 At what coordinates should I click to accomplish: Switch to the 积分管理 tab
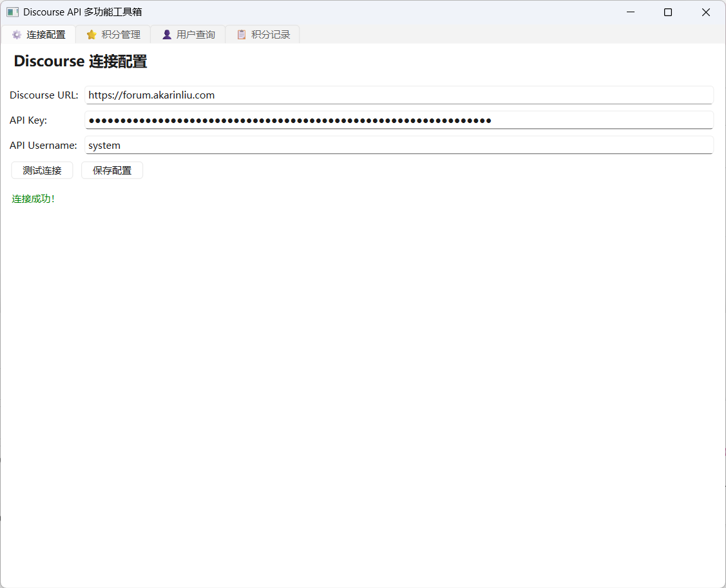(x=113, y=35)
